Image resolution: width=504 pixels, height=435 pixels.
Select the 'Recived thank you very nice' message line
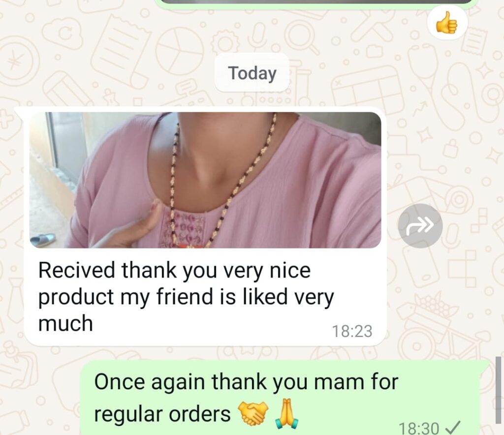(x=175, y=271)
